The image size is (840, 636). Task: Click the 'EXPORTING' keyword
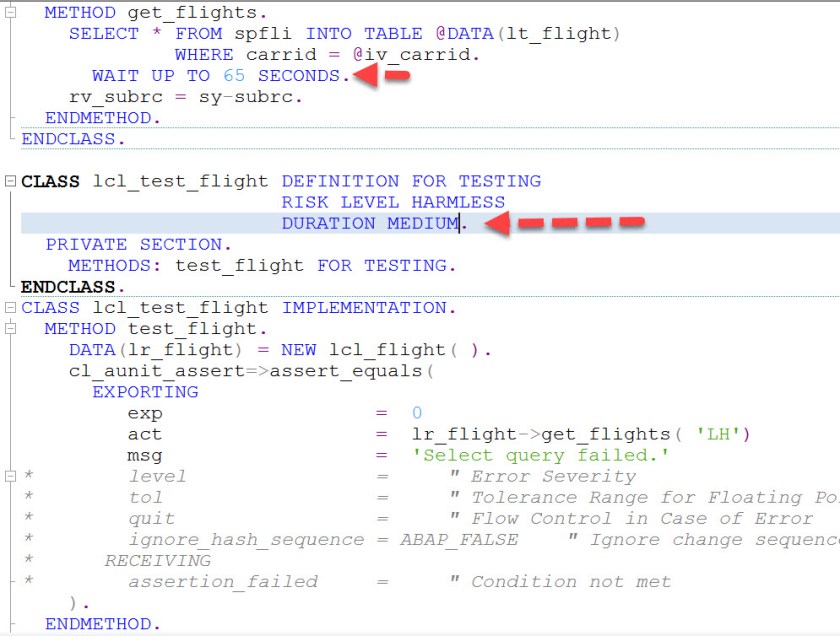point(145,392)
